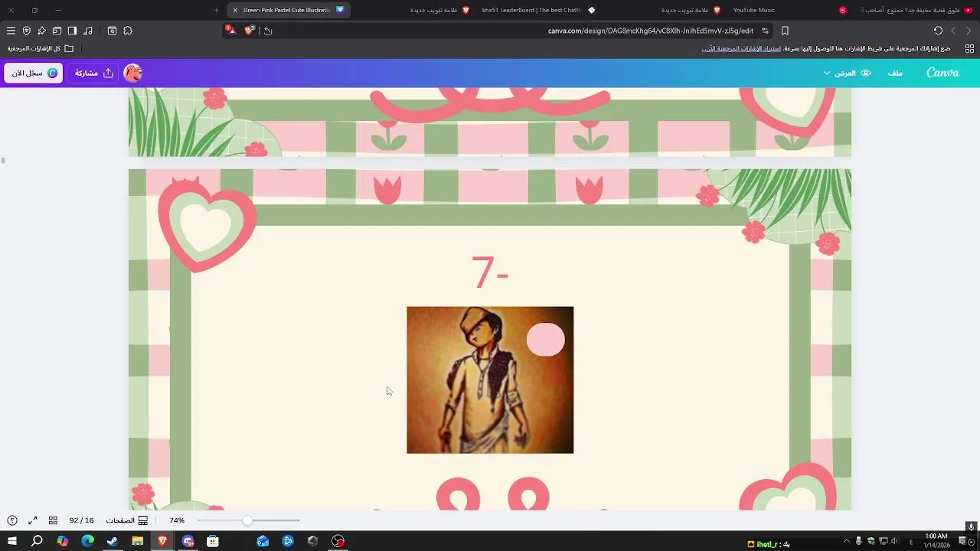Viewport: 980px width, 551px height.
Task: Open the Windows notification center icon
Action: pyautogui.click(x=962, y=541)
